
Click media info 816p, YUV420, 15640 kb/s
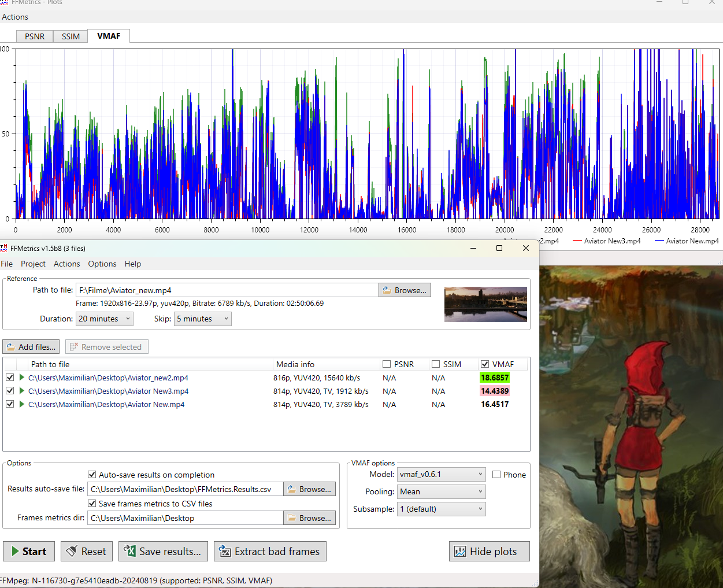pos(317,378)
